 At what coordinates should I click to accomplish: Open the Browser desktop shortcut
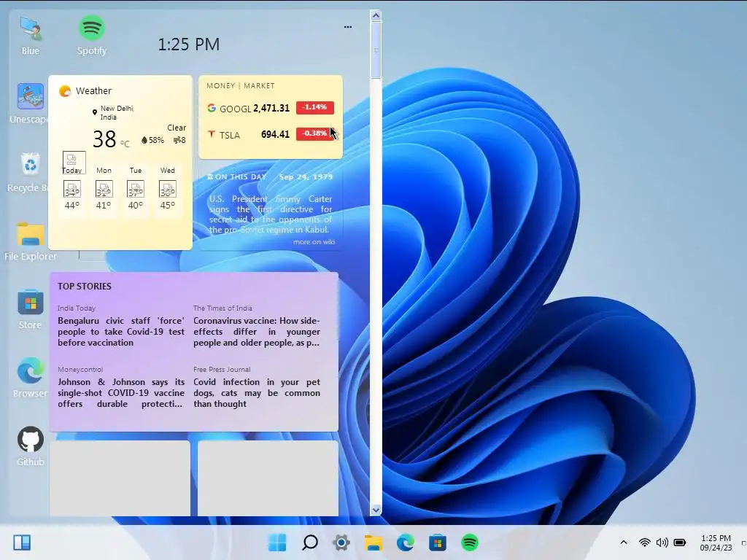[x=30, y=378]
